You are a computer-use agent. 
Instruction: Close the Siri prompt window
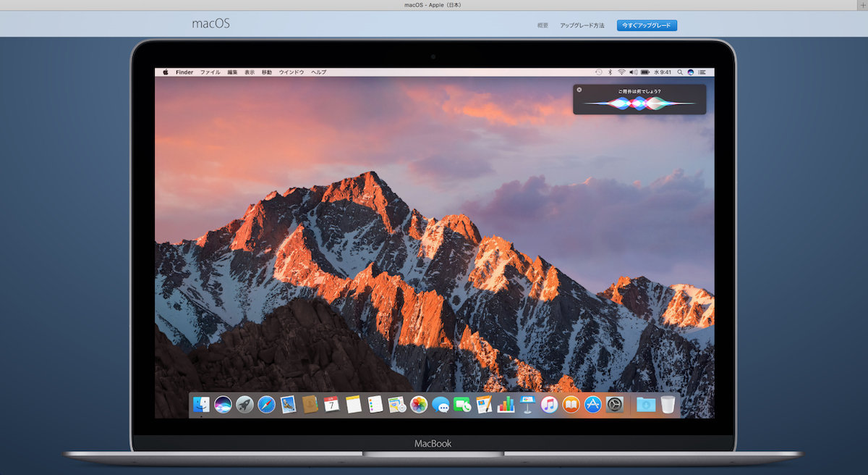pos(579,90)
